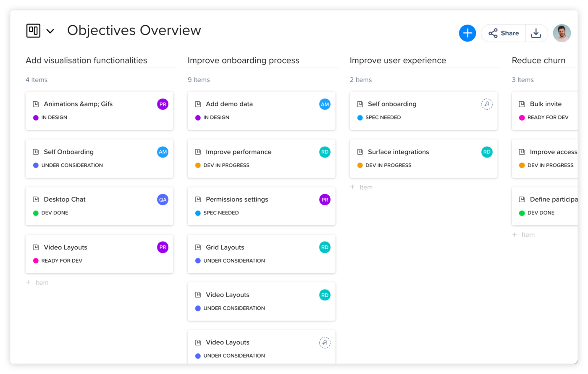The height and width of the screenshot is (374, 588).
Task: Click the item icon on Add demo data card
Action: (198, 104)
